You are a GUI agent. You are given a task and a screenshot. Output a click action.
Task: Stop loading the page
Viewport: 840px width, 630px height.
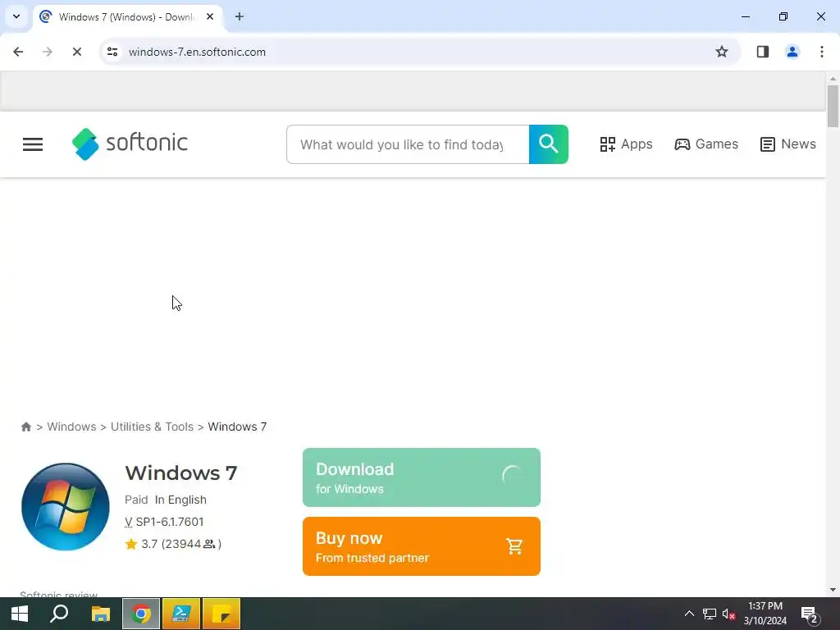[76, 52]
